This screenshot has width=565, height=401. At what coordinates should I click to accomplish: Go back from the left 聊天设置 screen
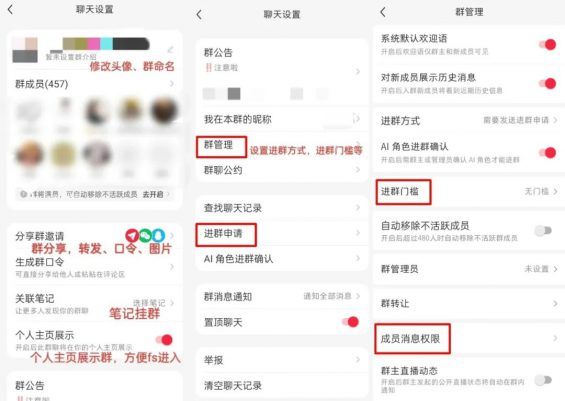tap(10, 10)
